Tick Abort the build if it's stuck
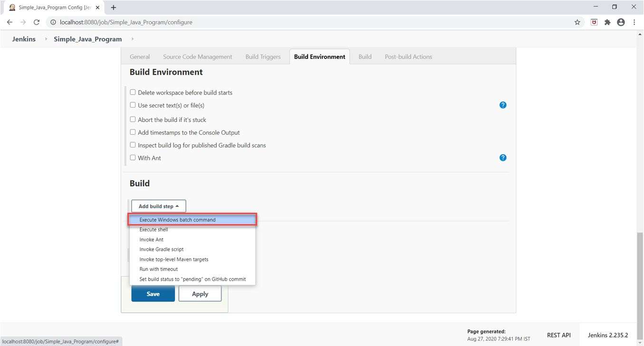 (x=133, y=119)
